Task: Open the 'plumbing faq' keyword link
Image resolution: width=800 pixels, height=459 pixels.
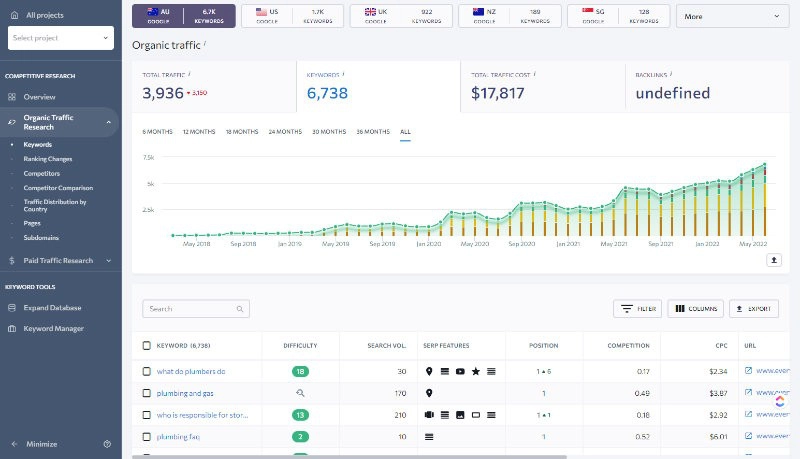Action: click(x=178, y=437)
